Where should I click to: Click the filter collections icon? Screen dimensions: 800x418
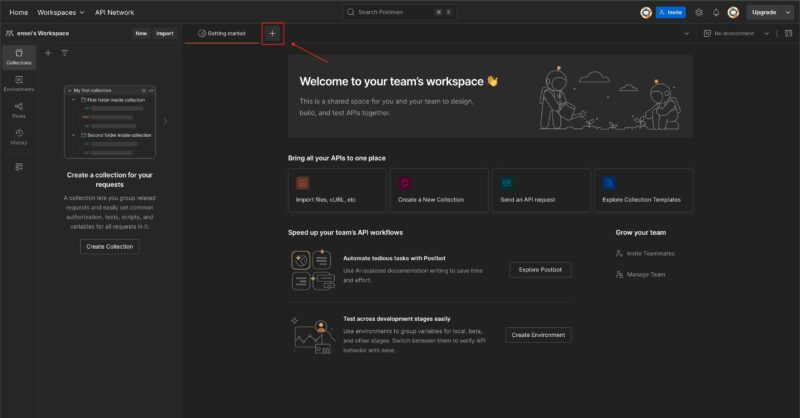click(65, 53)
